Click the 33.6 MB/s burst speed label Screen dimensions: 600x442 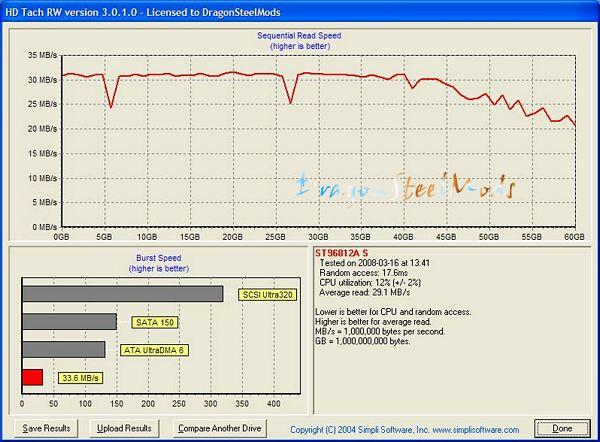coord(80,378)
